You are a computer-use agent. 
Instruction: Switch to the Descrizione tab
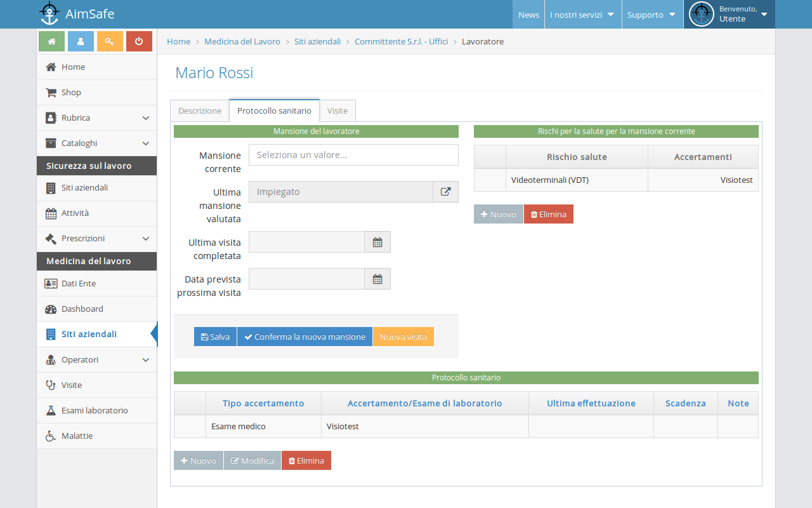(200, 110)
